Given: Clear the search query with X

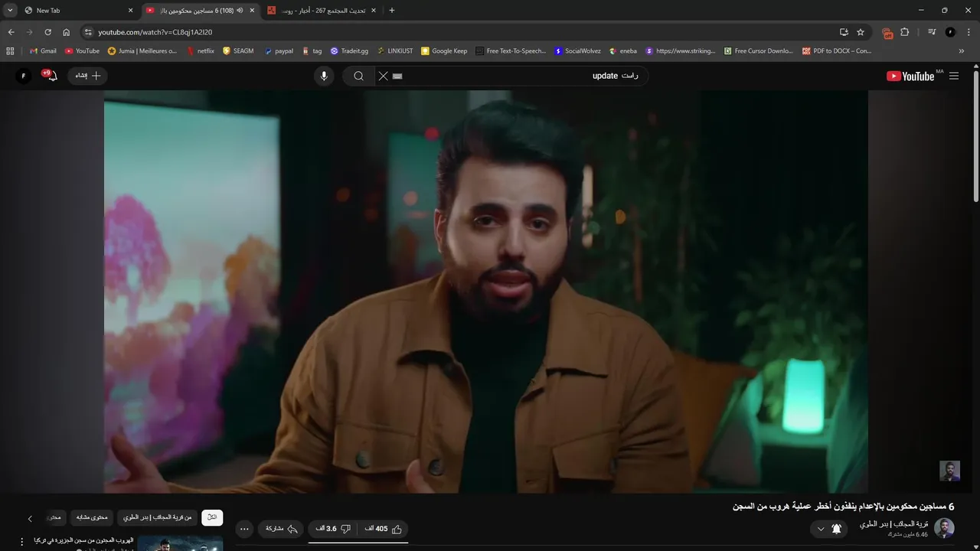Looking at the screenshot, I should [x=383, y=76].
